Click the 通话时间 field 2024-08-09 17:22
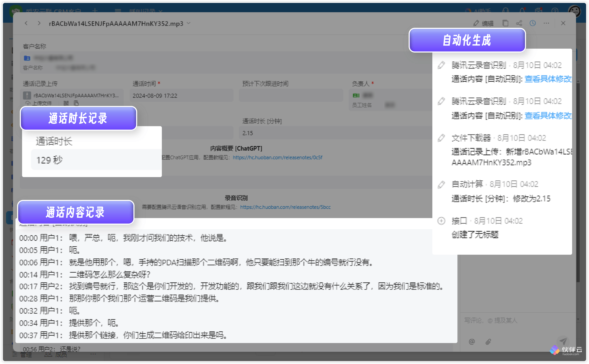This screenshot has height=364, width=589. [181, 96]
